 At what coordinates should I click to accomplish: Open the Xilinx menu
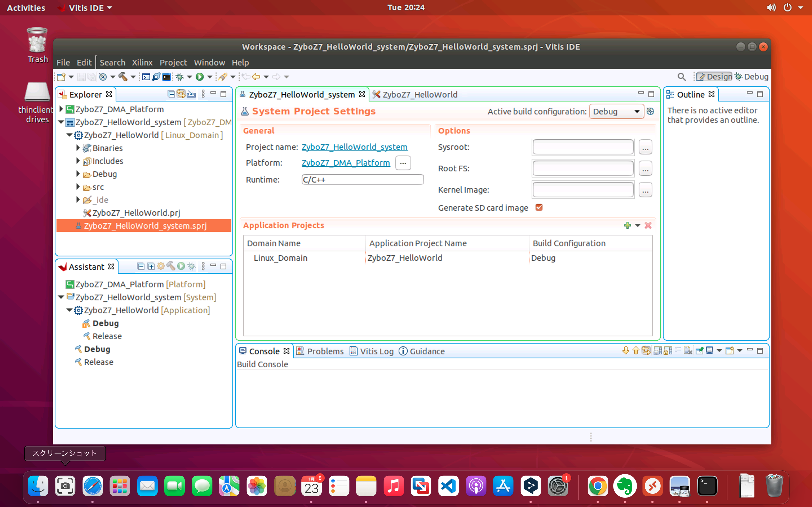coord(142,62)
